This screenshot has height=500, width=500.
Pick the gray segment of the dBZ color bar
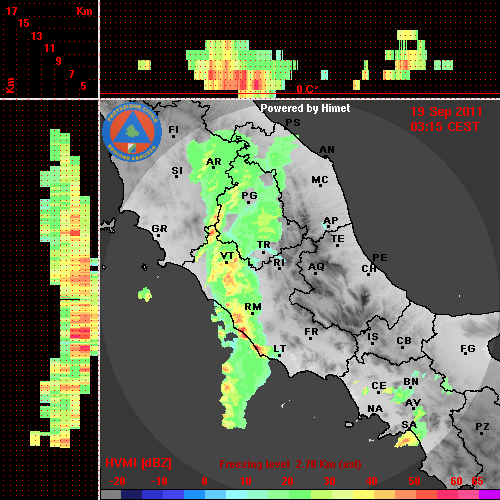coord(111,495)
